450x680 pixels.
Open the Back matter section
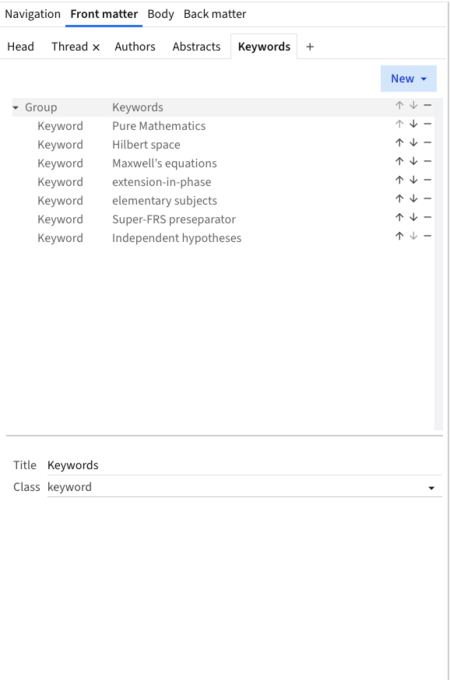[x=215, y=14]
